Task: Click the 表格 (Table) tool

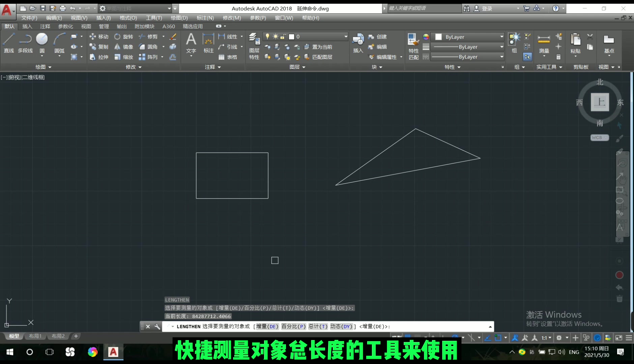Action: point(228,57)
